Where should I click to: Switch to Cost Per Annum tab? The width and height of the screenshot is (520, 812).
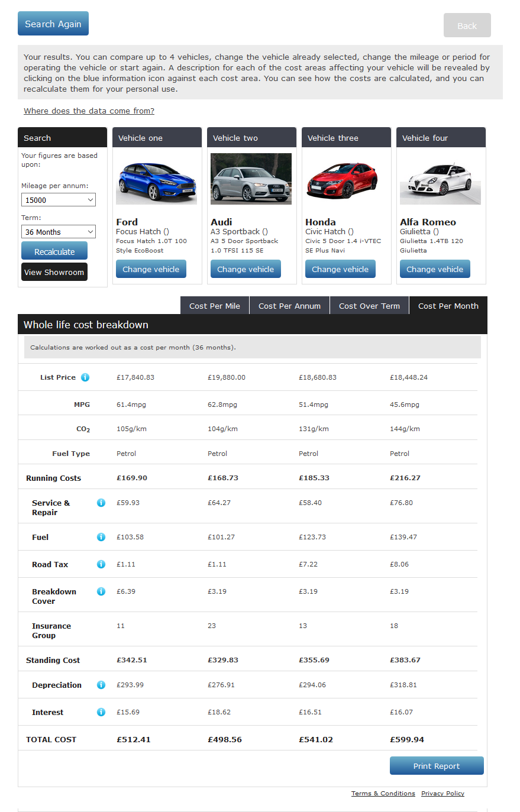[x=289, y=306]
